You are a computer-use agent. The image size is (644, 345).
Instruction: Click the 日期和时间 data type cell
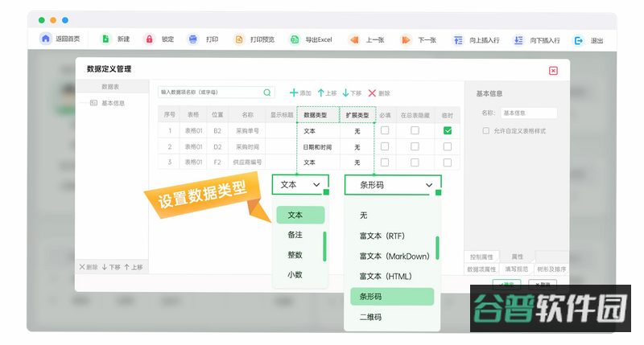click(317, 147)
